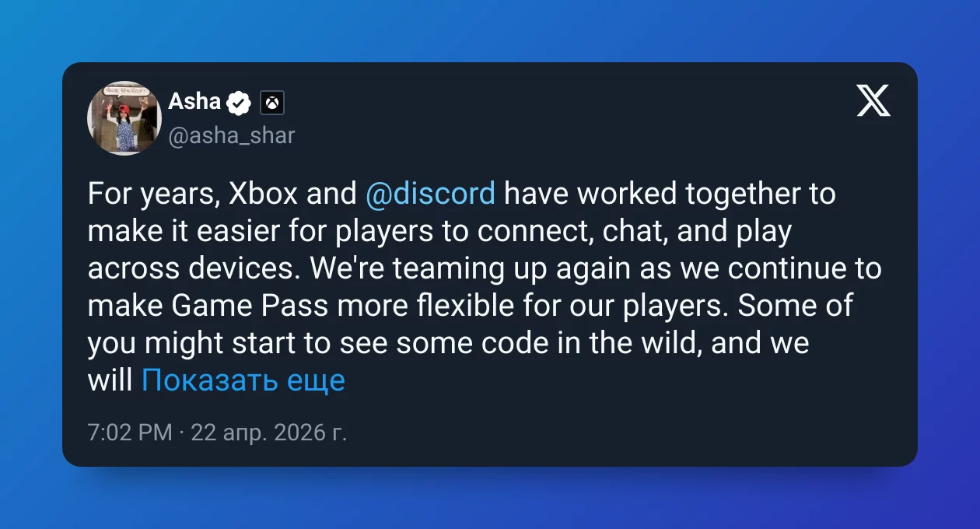Click the Xbox affiliation badge beside the name
The height and width of the screenshot is (529, 980).
tap(271, 102)
